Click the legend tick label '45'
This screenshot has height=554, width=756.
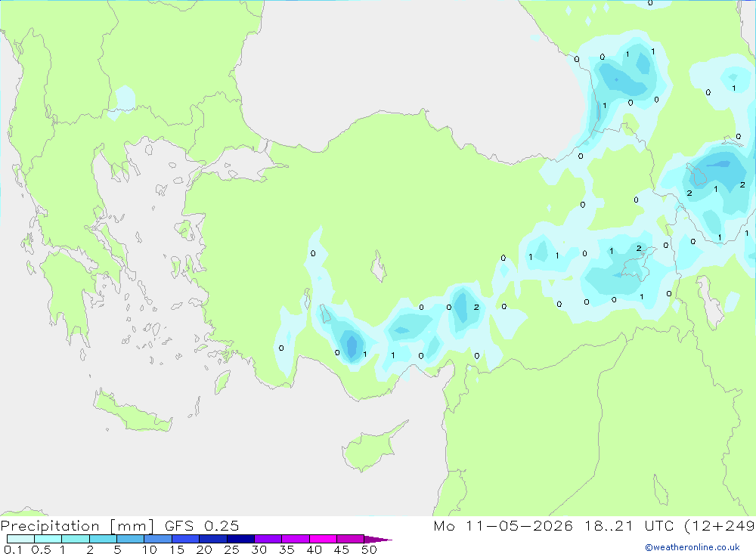342,549
